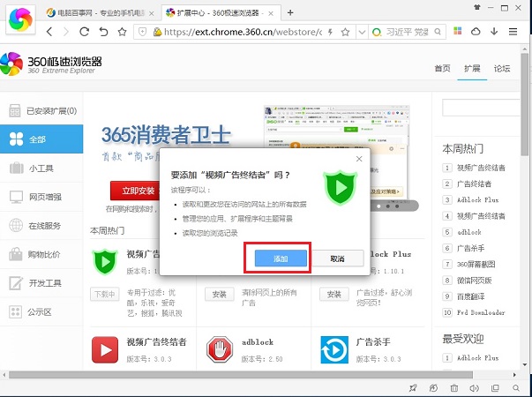
Task: Open the colorful apps grid icon
Action: pos(458,31)
